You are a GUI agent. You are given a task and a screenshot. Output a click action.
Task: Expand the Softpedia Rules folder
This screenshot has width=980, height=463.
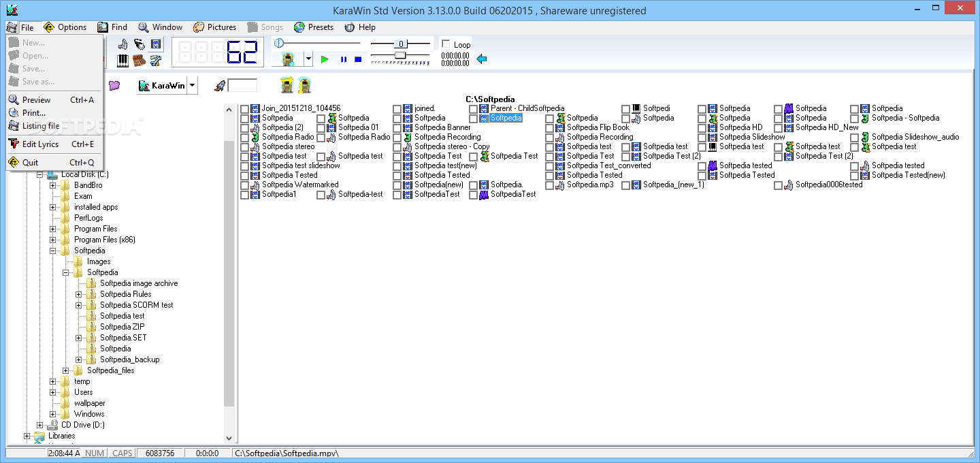[78, 294]
